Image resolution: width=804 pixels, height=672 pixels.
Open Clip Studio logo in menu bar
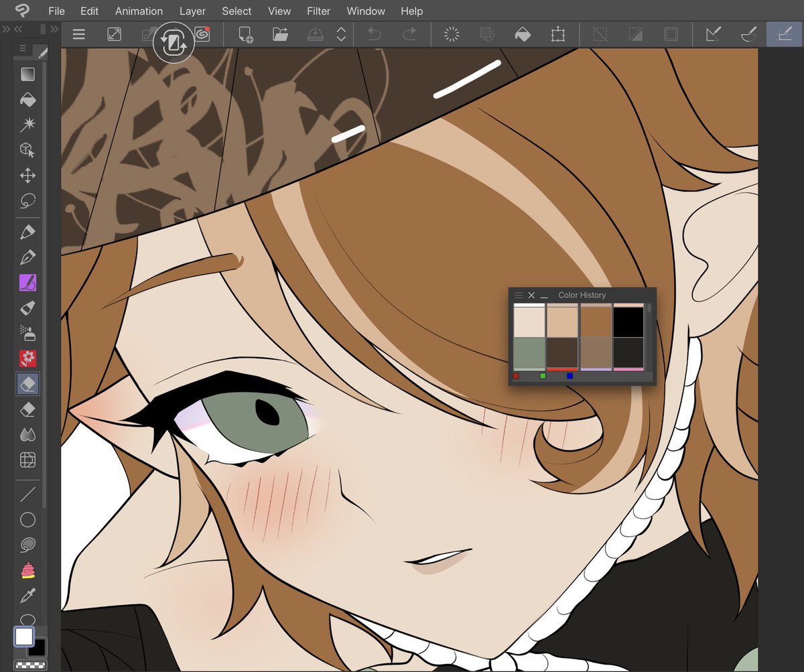coord(22,11)
